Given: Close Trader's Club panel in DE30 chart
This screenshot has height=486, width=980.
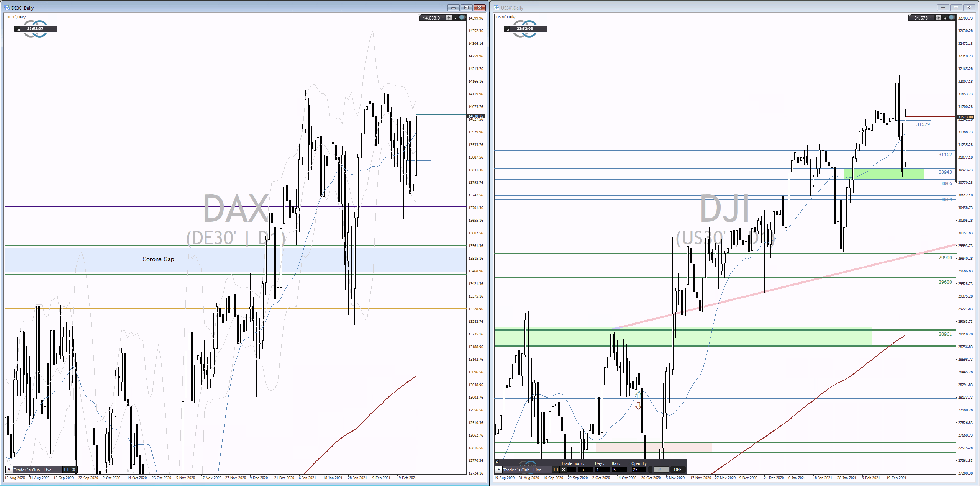Looking at the screenshot, I should pyautogui.click(x=74, y=470).
